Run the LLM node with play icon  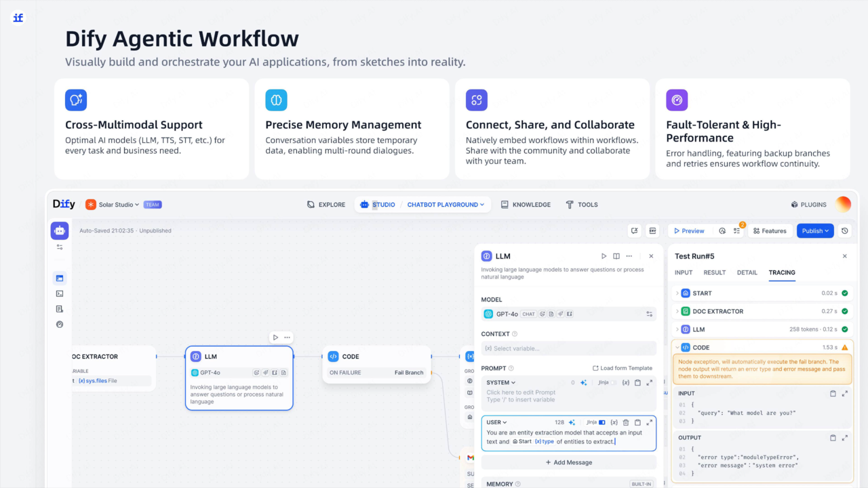click(x=604, y=256)
